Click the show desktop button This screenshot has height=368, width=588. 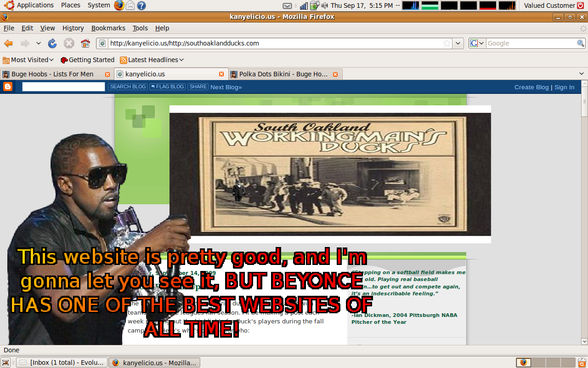(x=6, y=362)
